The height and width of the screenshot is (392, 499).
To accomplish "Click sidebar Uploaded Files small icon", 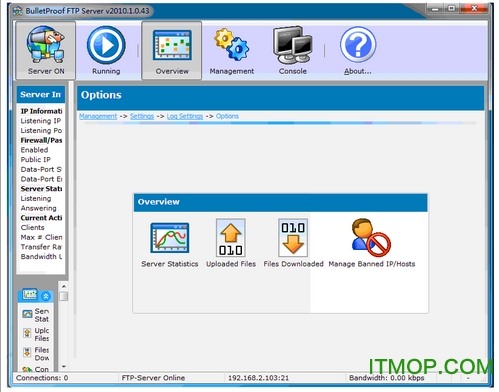I will [x=27, y=333].
